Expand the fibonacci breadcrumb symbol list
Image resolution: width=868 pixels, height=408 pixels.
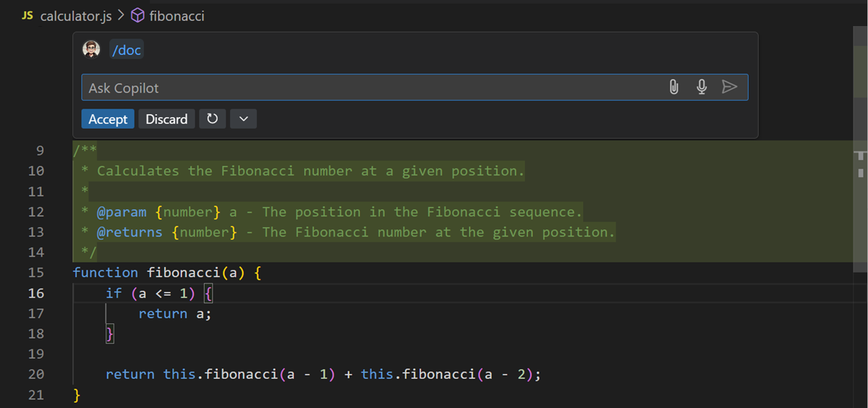[176, 15]
